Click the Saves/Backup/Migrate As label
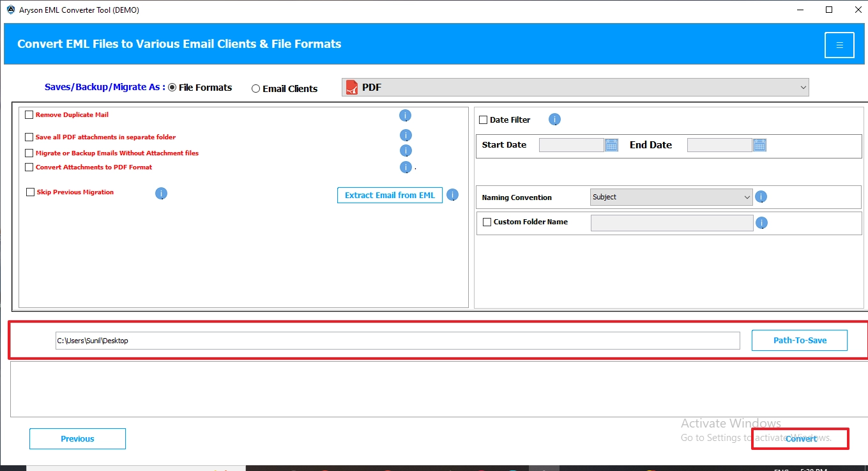 [105, 87]
